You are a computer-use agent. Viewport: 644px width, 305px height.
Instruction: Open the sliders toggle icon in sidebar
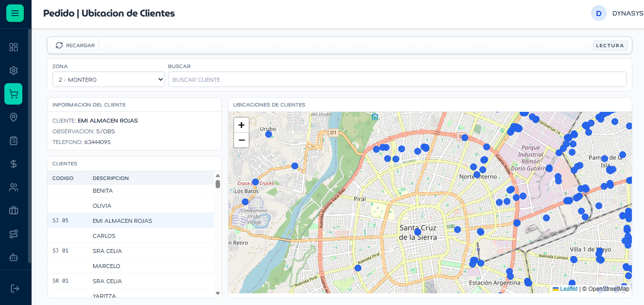coord(14,234)
